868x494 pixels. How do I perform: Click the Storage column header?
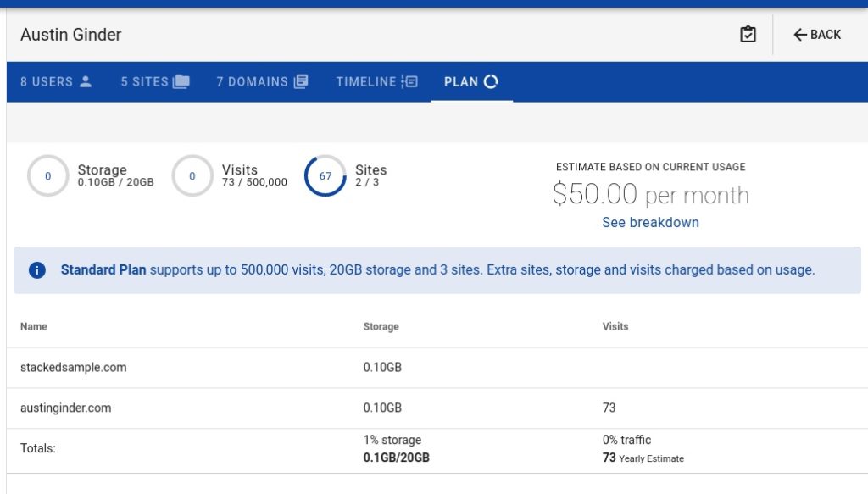(381, 327)
